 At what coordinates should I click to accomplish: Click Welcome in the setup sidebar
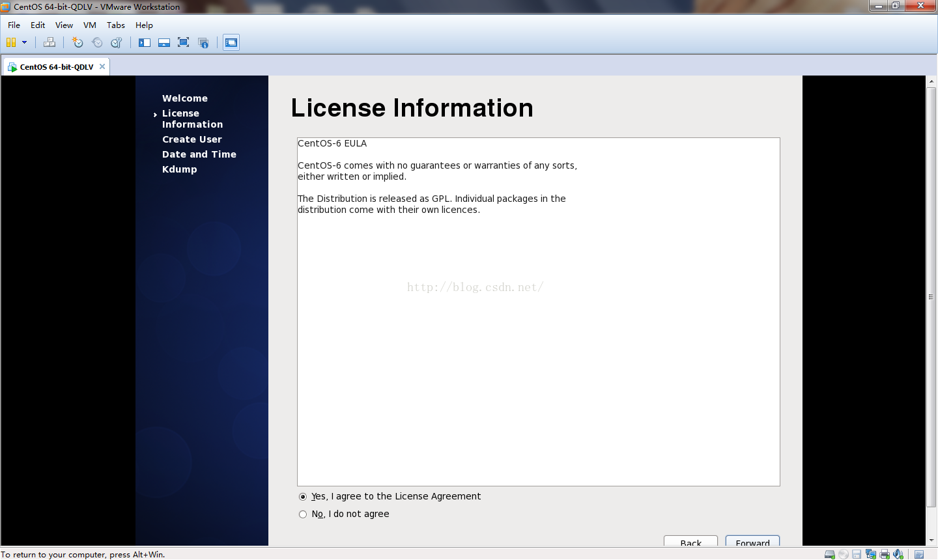(x=185, y=98)
